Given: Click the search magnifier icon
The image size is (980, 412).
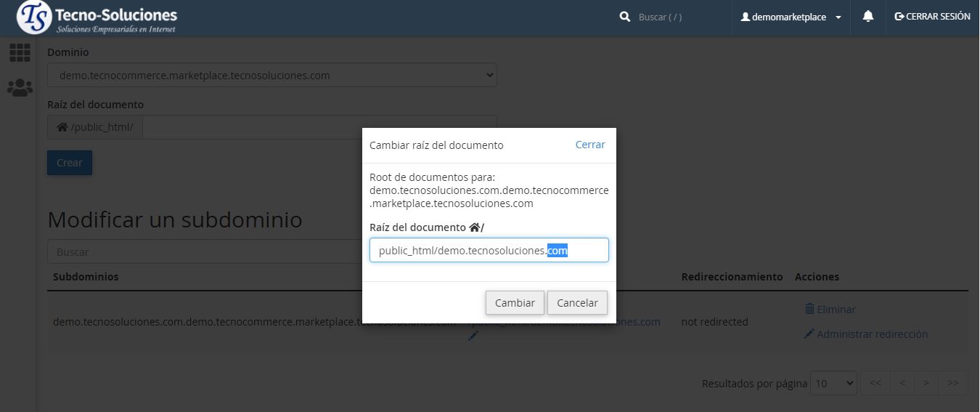Looking at the screenshot, I should tap(624, 17).
